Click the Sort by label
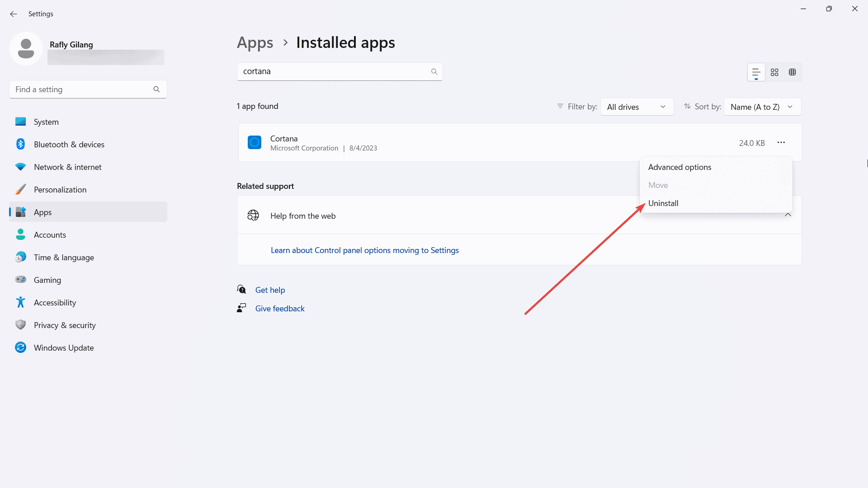This screenshot has width=868, height=488. [x=708, y=107]
